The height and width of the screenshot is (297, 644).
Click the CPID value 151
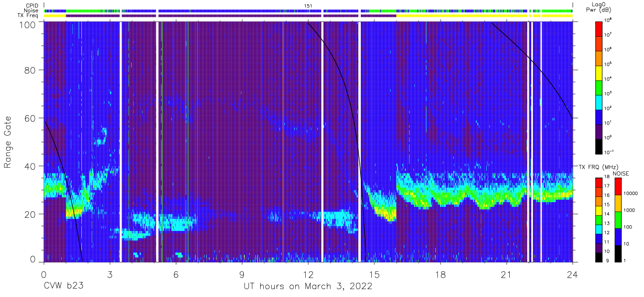308,6
